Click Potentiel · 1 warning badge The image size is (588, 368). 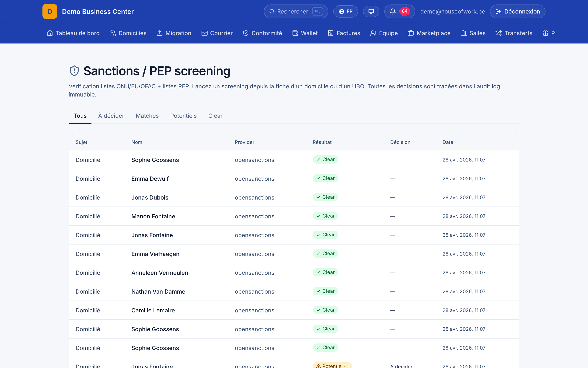332,365
